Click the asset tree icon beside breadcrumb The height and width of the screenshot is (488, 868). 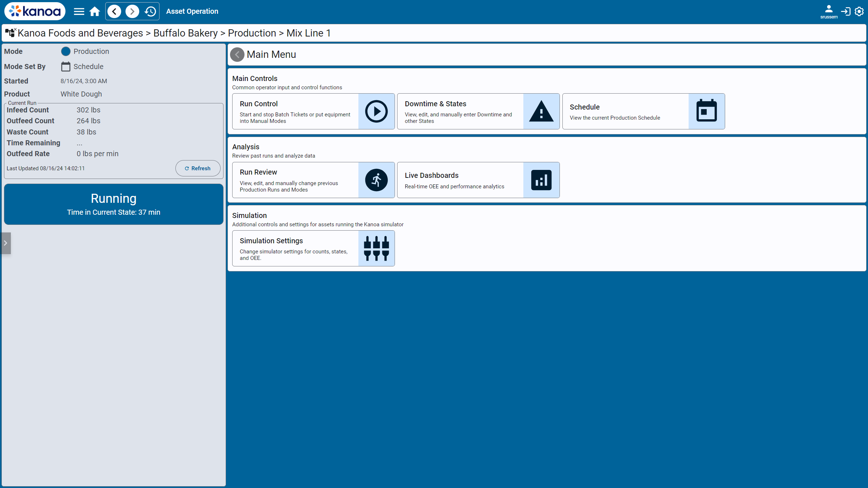pyautogui.click(x=10, y=33)
